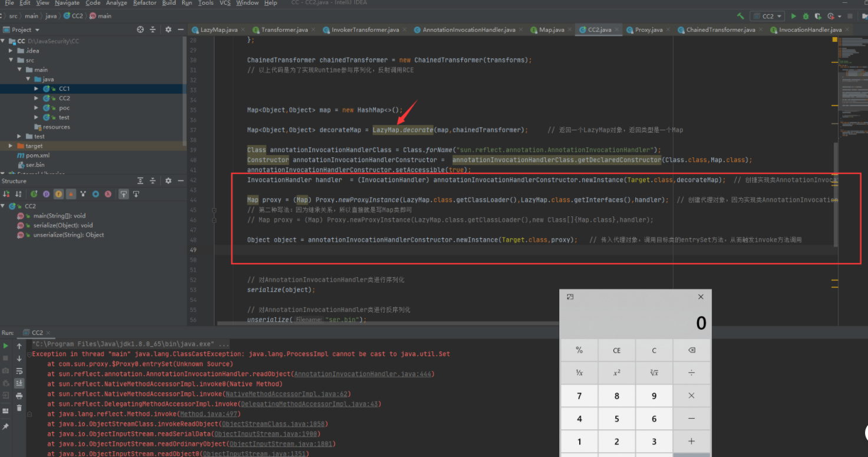Expand the .idea folder
The width and height of the screenshot is (868, 457).
(12, 51)
